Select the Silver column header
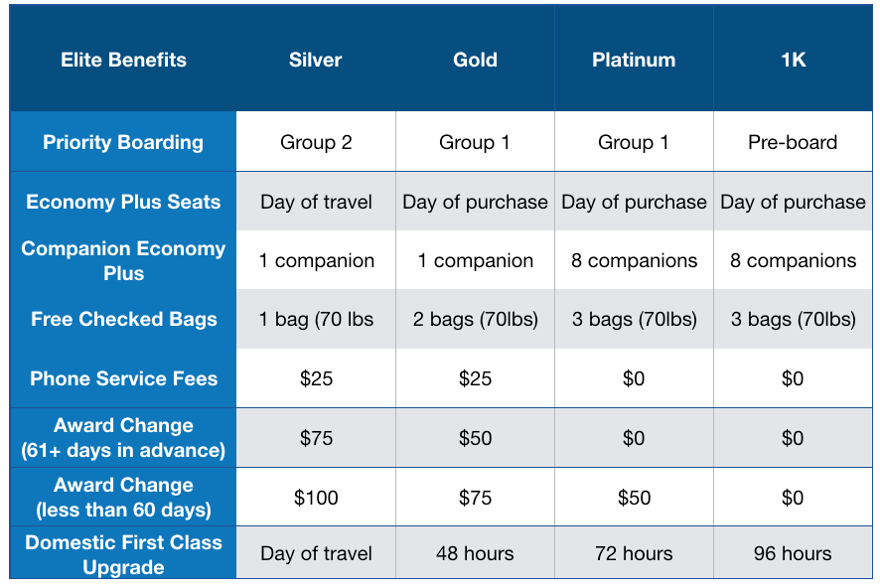Image resolution: width=880 pixels, height=588 pixels. click(316, 60)
